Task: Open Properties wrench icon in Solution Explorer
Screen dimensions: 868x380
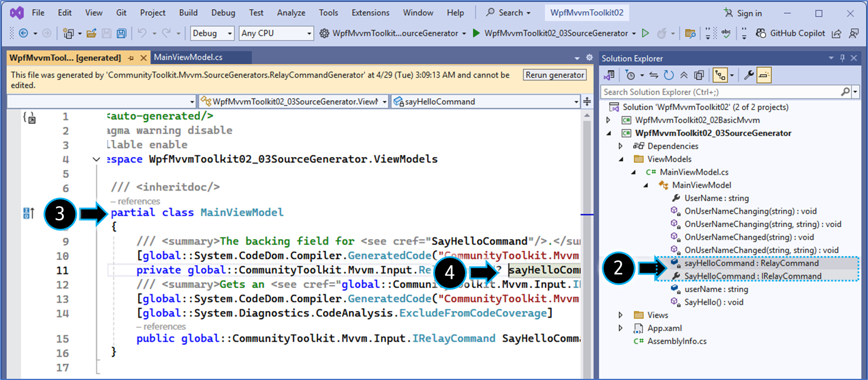Action: 749,75
